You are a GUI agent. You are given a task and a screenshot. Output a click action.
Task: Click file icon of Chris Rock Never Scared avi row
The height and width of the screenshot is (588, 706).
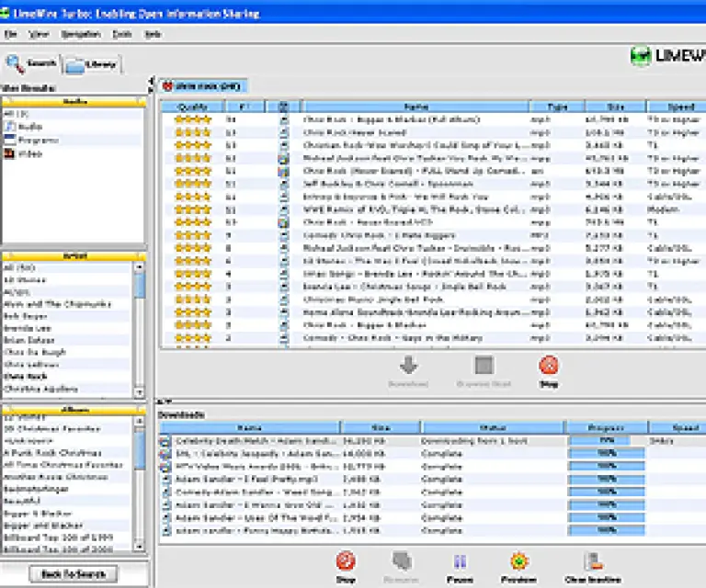point(283,171)
